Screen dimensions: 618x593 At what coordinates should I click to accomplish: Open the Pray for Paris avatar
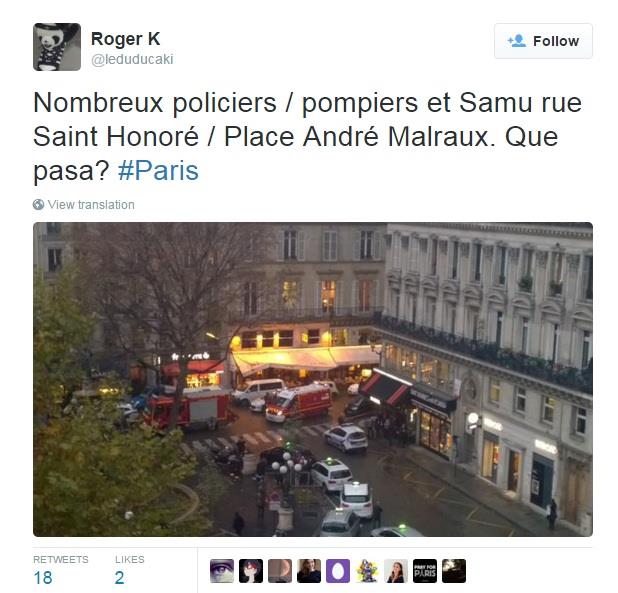(425, 571)
